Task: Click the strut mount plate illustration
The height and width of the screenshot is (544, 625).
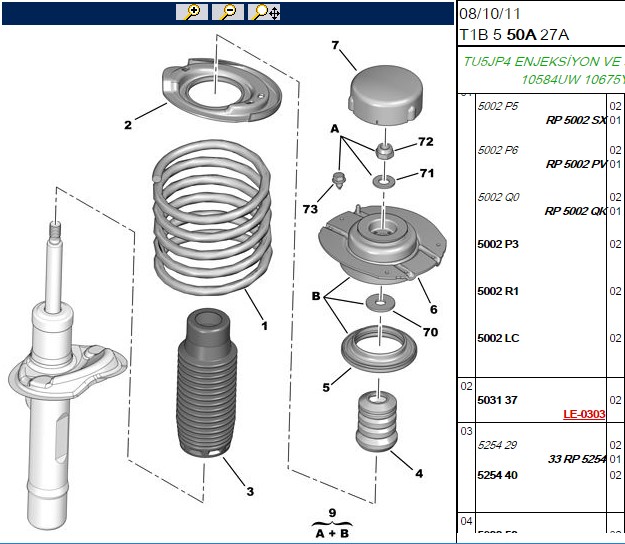Action: click(382, 244)
